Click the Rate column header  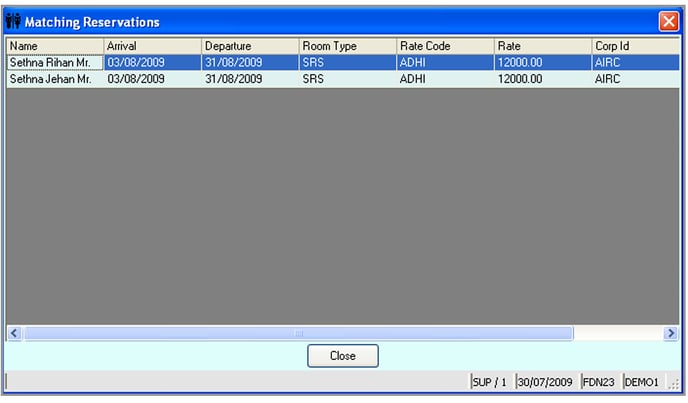541,46
